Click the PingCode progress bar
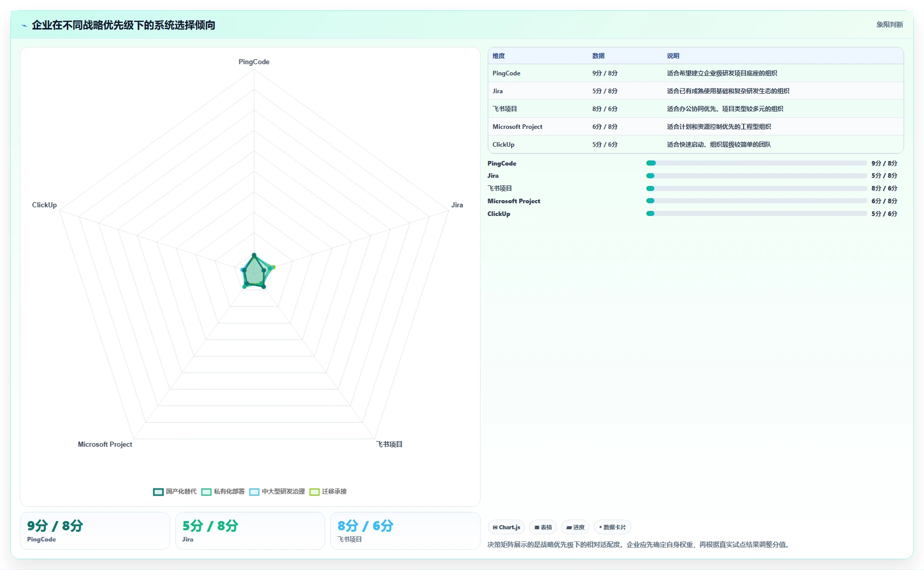 [756, 163]
